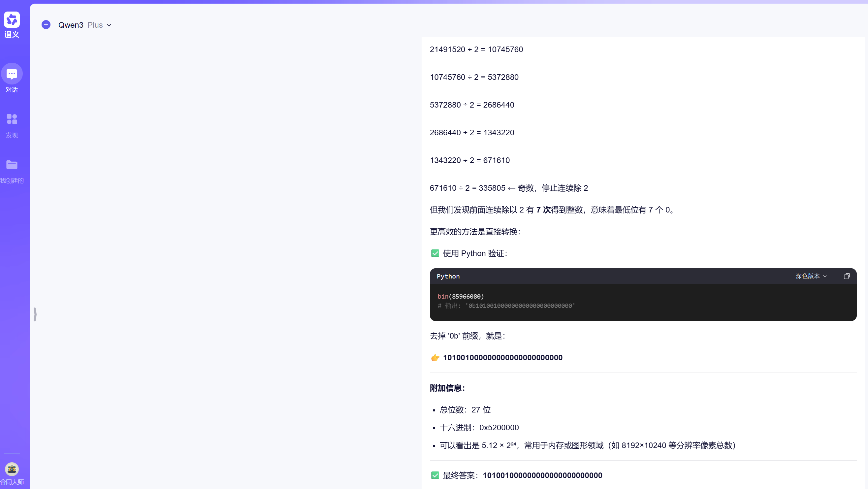Screen dimensions: 868x489
Task: Click the 使用 Python 验证 line
Action: click(475, 253)
